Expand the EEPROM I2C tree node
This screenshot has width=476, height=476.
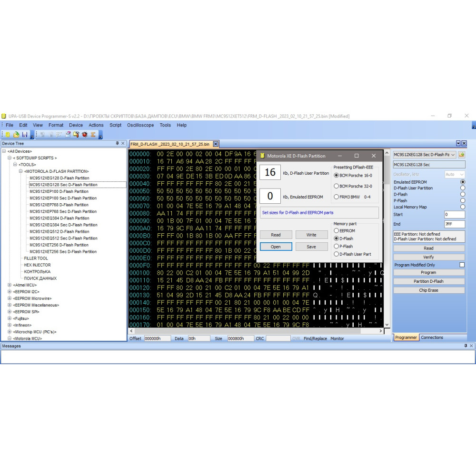(10, 292)
